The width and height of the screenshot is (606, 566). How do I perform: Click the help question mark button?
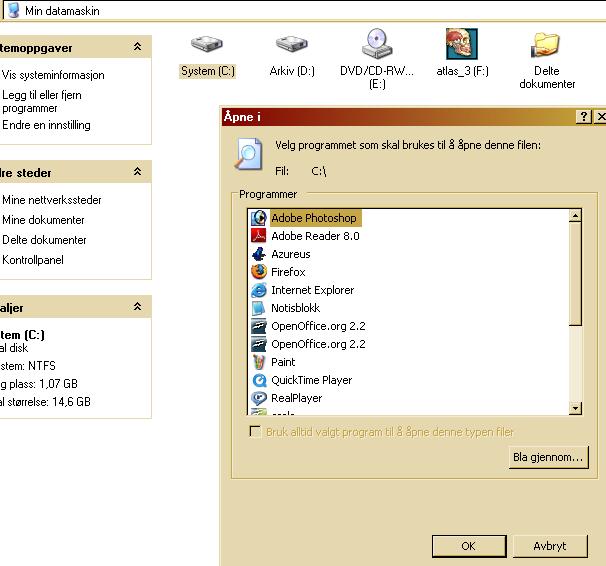pyautogui.click(x=584, y=116)
